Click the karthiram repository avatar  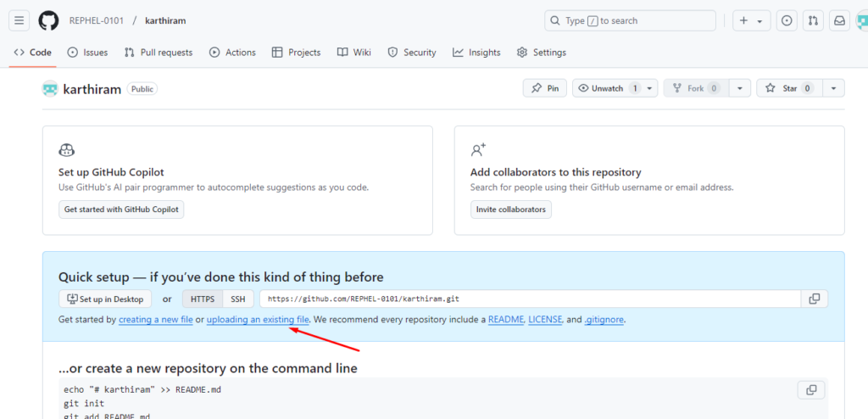click(50, 89)
